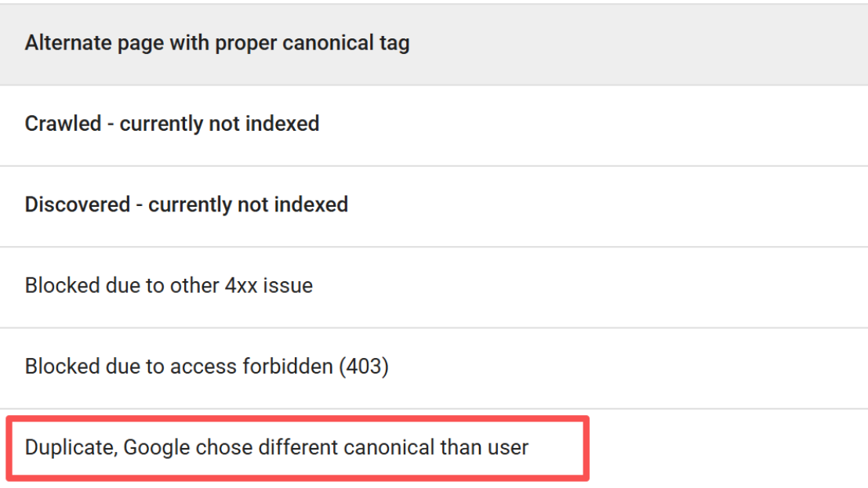Click the (403) text in the forbidden row
This screenshot has height=488, width=868.
pyautogui.click(x=364, y=367)
